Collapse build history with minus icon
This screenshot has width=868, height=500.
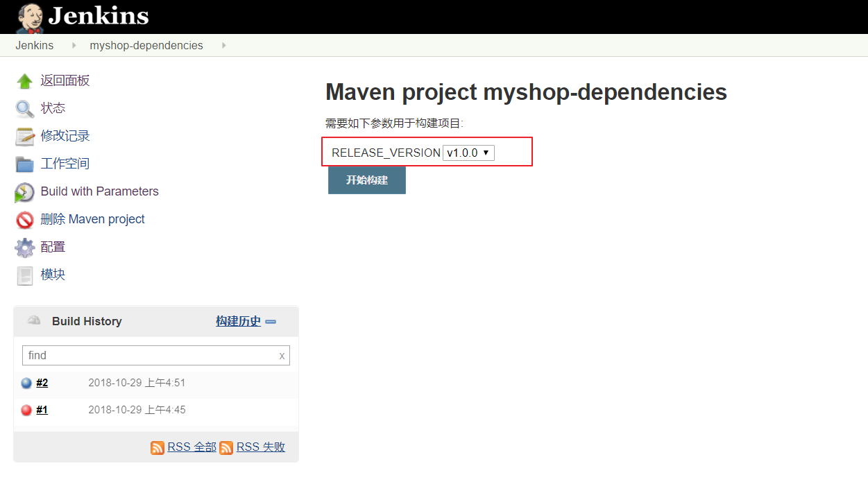(271, 322)
